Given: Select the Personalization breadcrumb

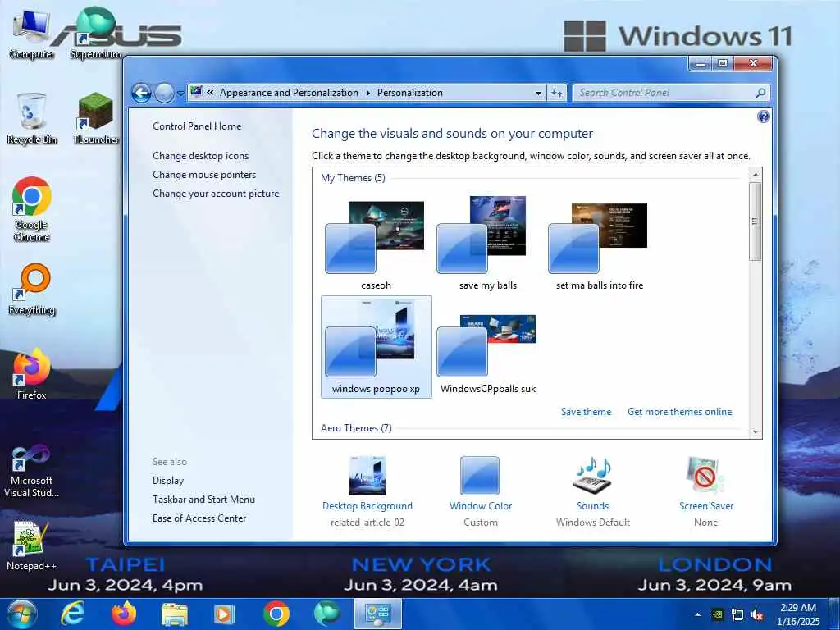Looking at the screenshot, I should 410,93.
